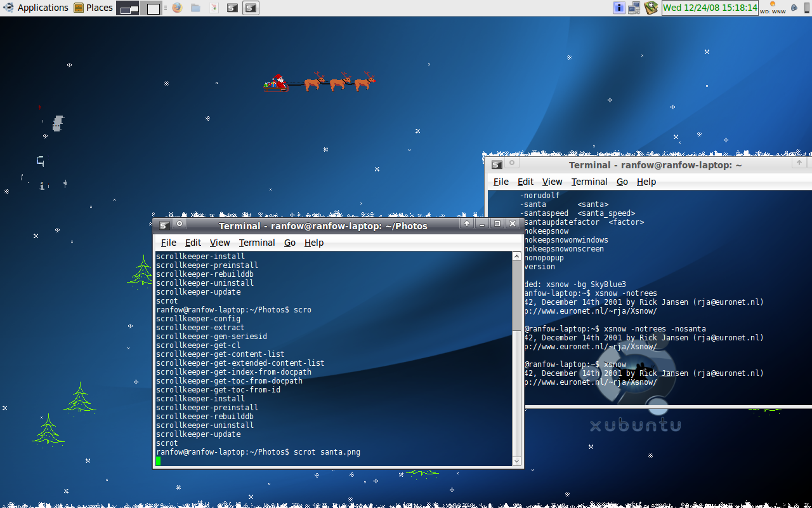
Task: Open Terminal menu in Photos terminal
Action: coord(257,243)
